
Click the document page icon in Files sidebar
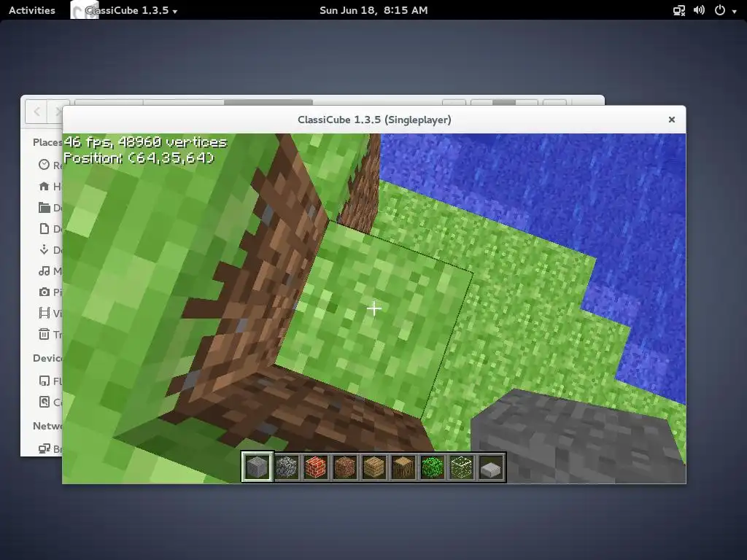coord(44,228)
